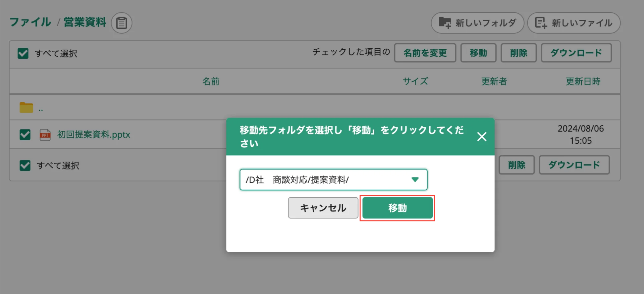Open the 初回提案資料.pptx file link
This screenshot has width=644, height=294.
(94, 135)
